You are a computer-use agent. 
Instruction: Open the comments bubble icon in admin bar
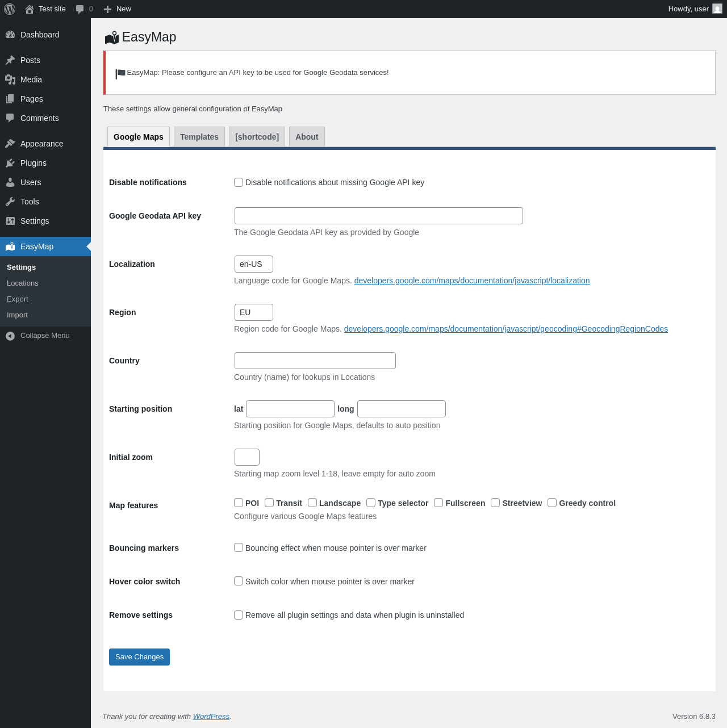click(80, 9)
